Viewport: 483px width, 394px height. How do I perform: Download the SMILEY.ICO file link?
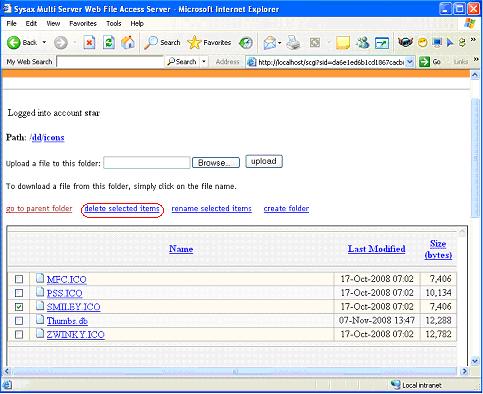tap(74, 307)
